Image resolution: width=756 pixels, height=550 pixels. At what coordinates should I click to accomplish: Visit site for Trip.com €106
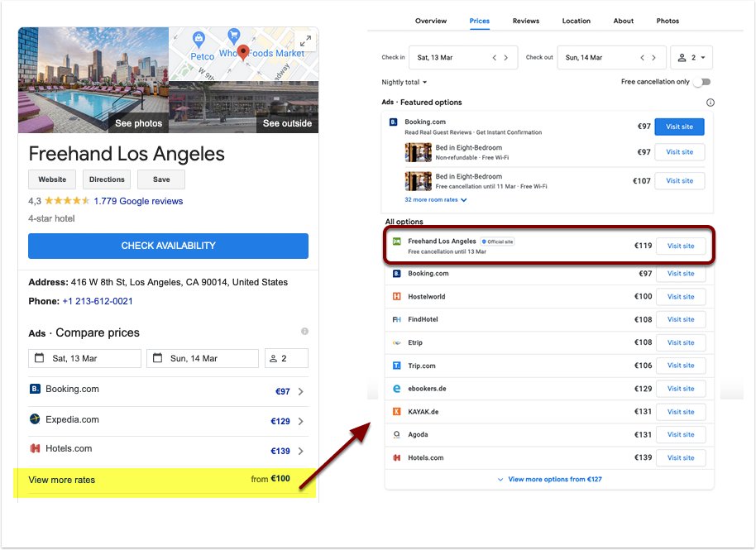681,366
